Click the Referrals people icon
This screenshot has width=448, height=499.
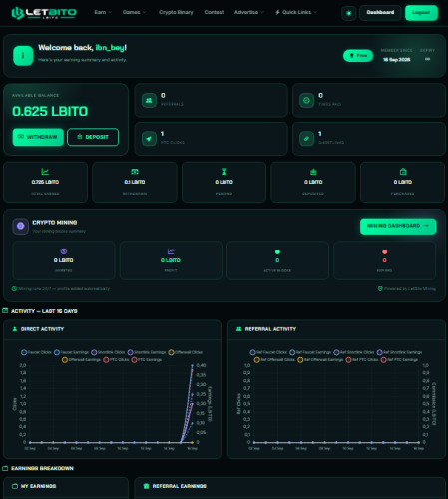click(x=149, y=100)
